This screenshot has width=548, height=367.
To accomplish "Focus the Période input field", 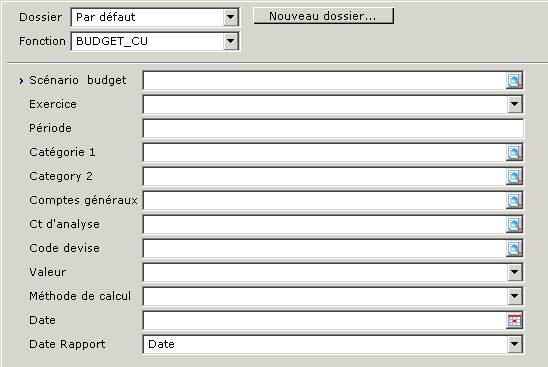I will [x=333, y=129].
